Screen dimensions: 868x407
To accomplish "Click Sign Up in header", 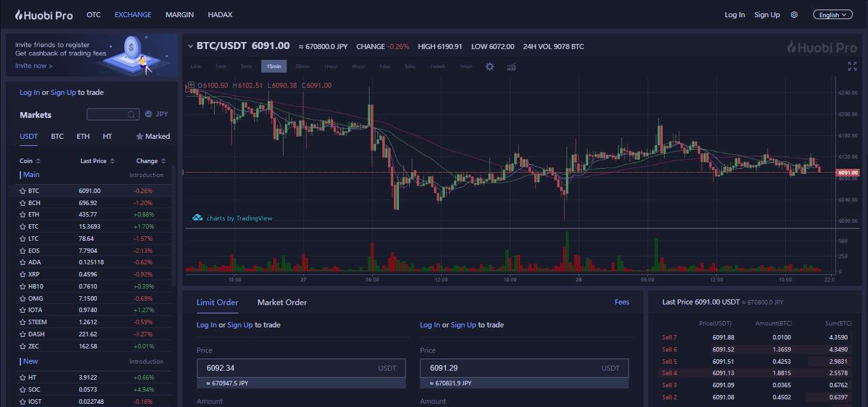I will point(767,15).
